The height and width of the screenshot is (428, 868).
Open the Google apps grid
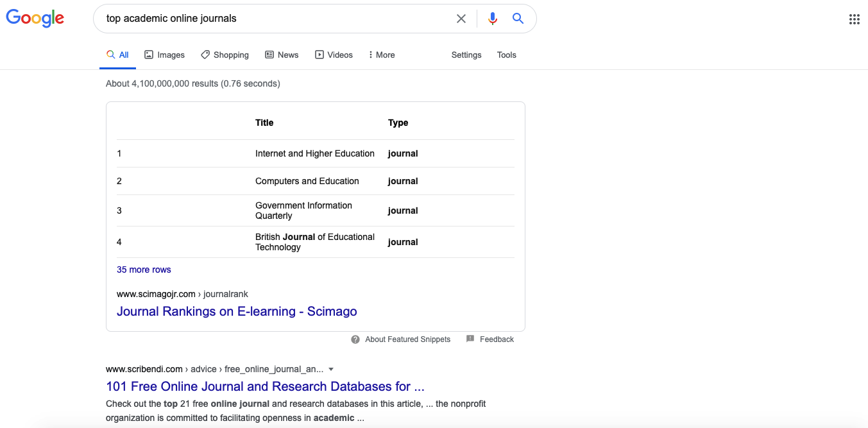(x=854, y=19)
